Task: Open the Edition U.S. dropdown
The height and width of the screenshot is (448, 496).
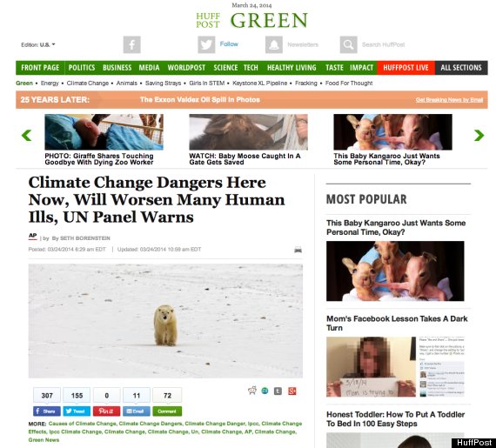Action: 38,44
